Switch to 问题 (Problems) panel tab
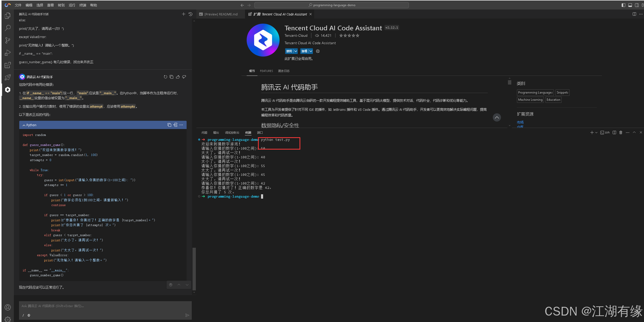The image size is (644, 322). point(204,133)
